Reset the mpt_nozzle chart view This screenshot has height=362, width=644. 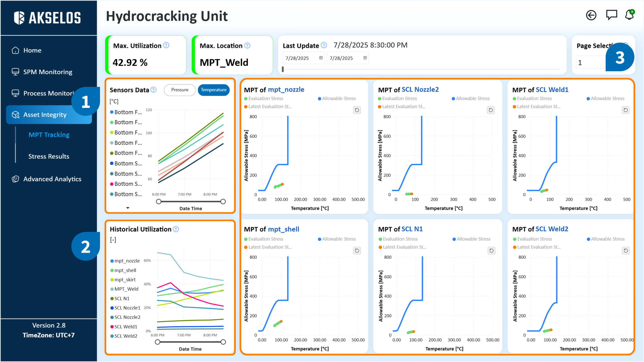pyautogui.click(x=357, y=110)
